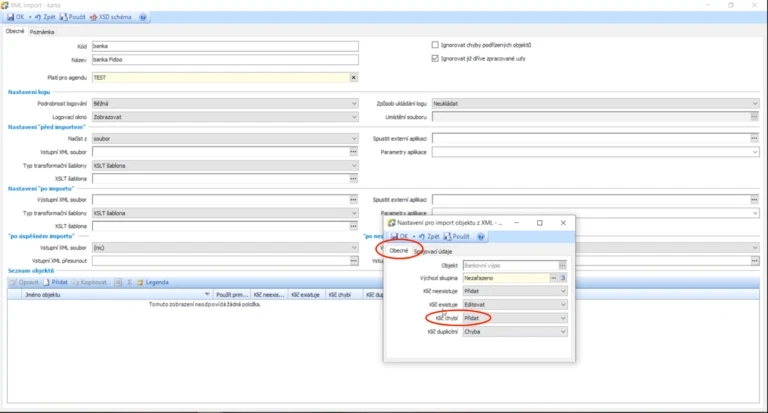Screen dimensions: 768x413
Task: Expand Klíč chybí dropdown in dialog
Action: pyautogui.click(x=563, y=318)
